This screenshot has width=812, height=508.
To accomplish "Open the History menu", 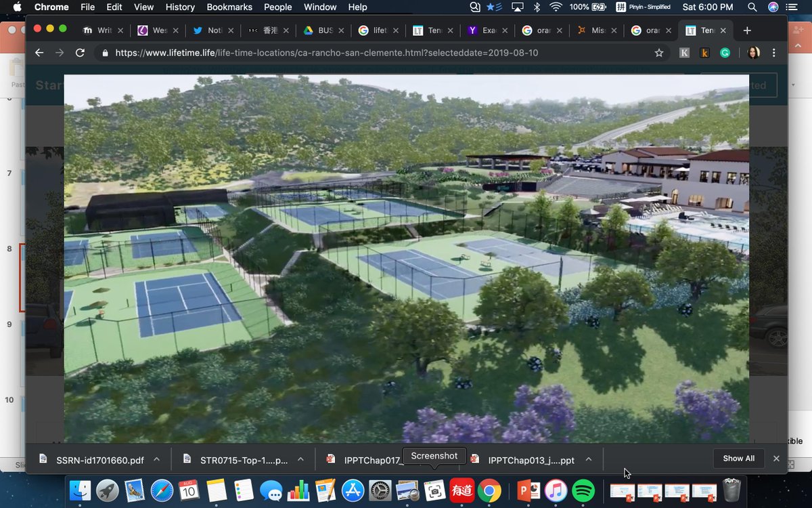I will point(180,7).
